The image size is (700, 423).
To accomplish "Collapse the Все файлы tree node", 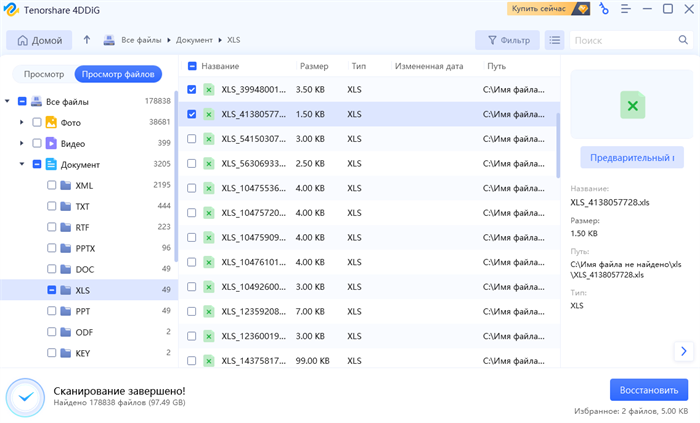I will [7, 101].
